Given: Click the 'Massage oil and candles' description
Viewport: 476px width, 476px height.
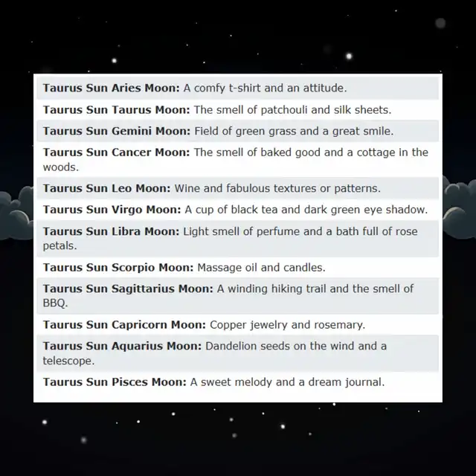Looking at the screenshot, I should pos(261,268).
